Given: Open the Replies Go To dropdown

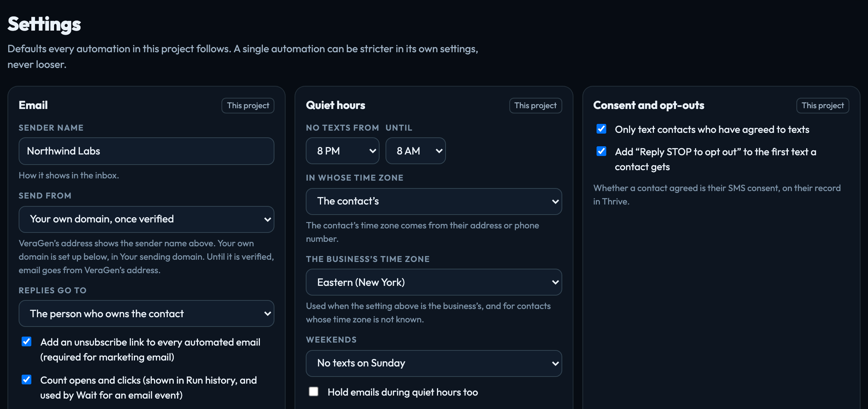Looking at the screenshot, I should 147,313.
